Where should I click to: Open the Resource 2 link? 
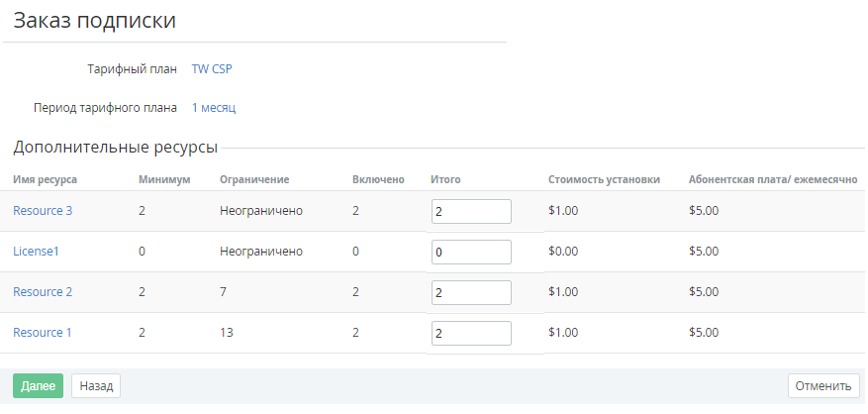(x=43, y=292)
